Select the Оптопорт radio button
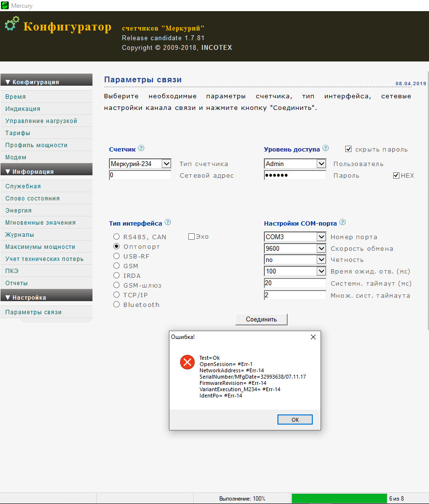The image size is (429, 504). click(116, 246)
